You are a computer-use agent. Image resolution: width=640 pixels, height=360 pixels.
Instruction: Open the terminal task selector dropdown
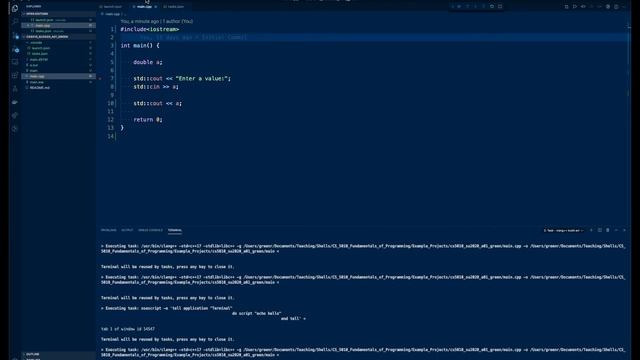563,230
